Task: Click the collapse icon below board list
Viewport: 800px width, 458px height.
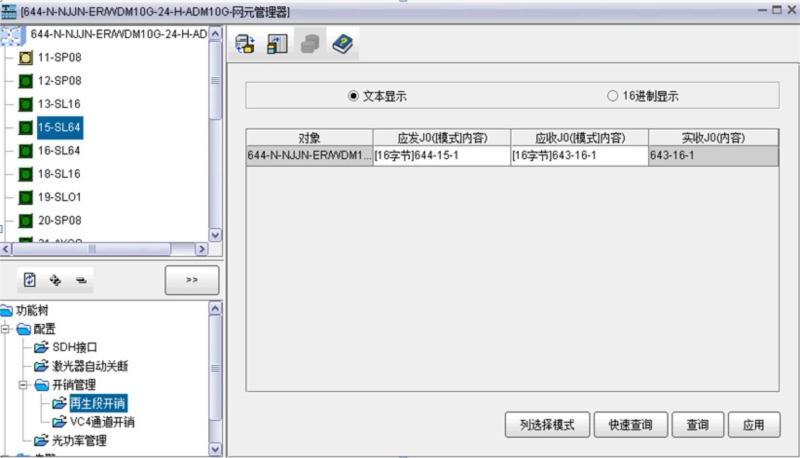Action: point(79,282)
